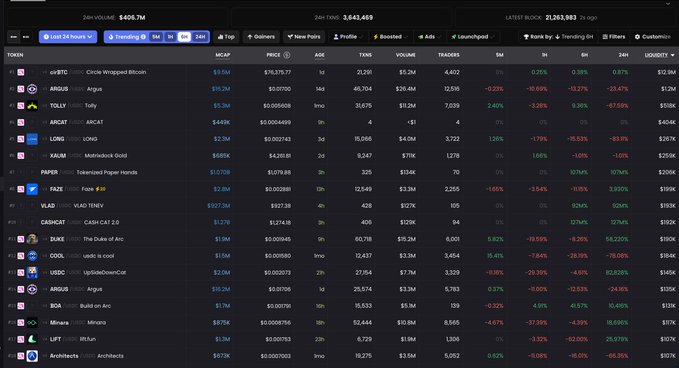
Task: Select the 6H trending timeframe
Action: pos(184,37)
